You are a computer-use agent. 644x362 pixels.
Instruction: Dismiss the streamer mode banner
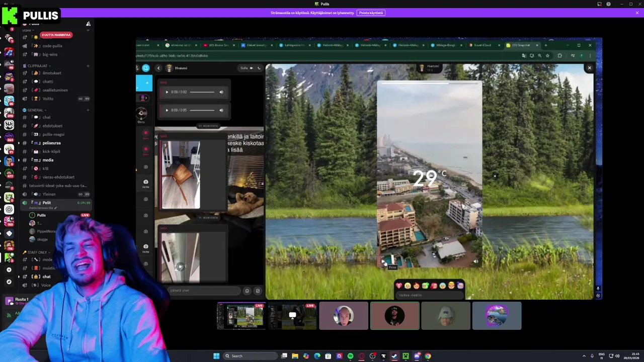637,13
